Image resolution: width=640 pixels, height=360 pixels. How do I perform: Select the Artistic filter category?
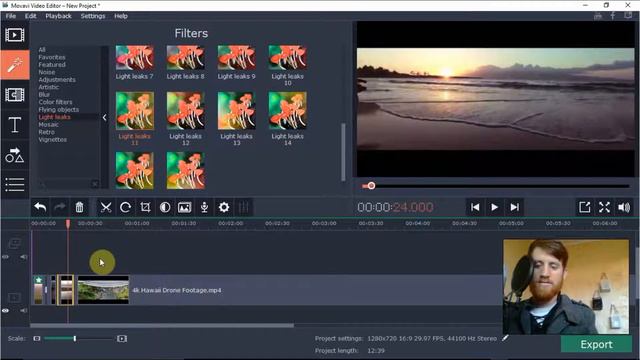coord(49,87)
